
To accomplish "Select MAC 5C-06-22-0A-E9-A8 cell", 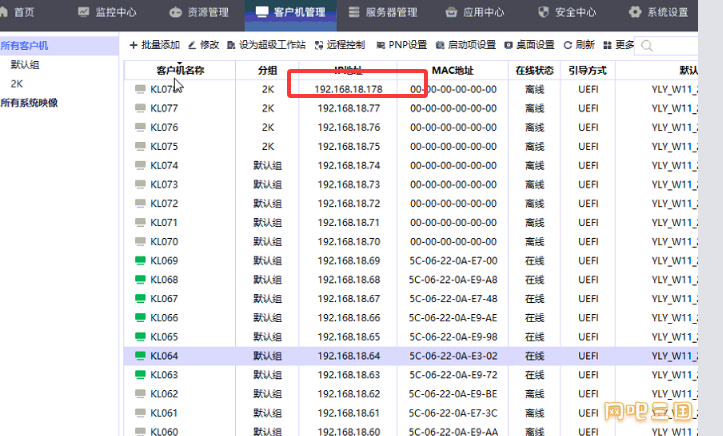I will point(453,280).
